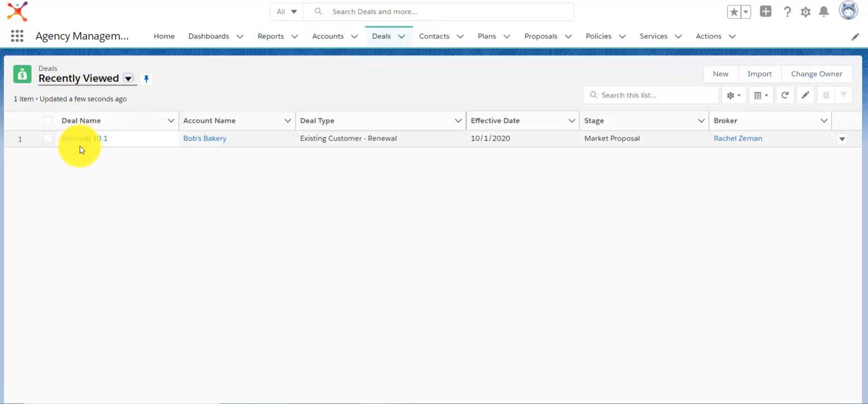Viewport: 868px width, 404px height.
Task: Open the row actions menu for Renewal 10.1
Action: tap(842, 139)
